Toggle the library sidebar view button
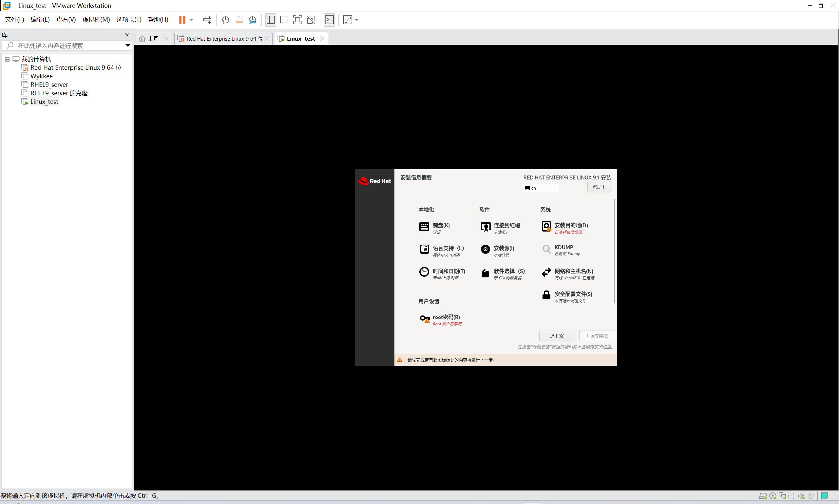Viewport: 839px width, 504px height. pos(271,20)
